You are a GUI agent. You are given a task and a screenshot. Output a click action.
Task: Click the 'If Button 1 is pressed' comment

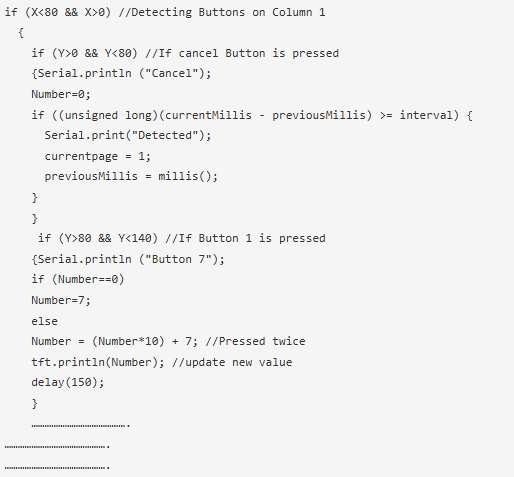pos(245,238)
